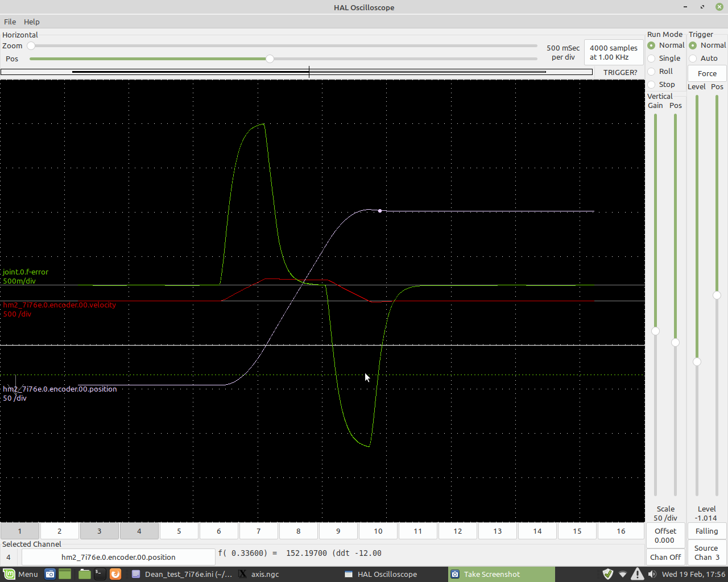Switch to Dean_test_7i76e.ini editor window in taskbar
The width and height of the screenshot is (728, 582).
[182, 574]
